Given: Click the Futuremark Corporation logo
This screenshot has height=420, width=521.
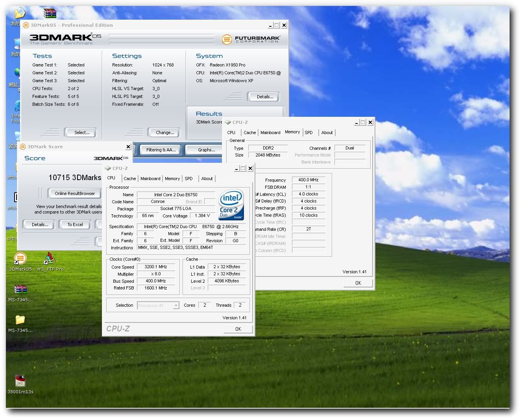Looking at the screenshot, I should 251,39.
